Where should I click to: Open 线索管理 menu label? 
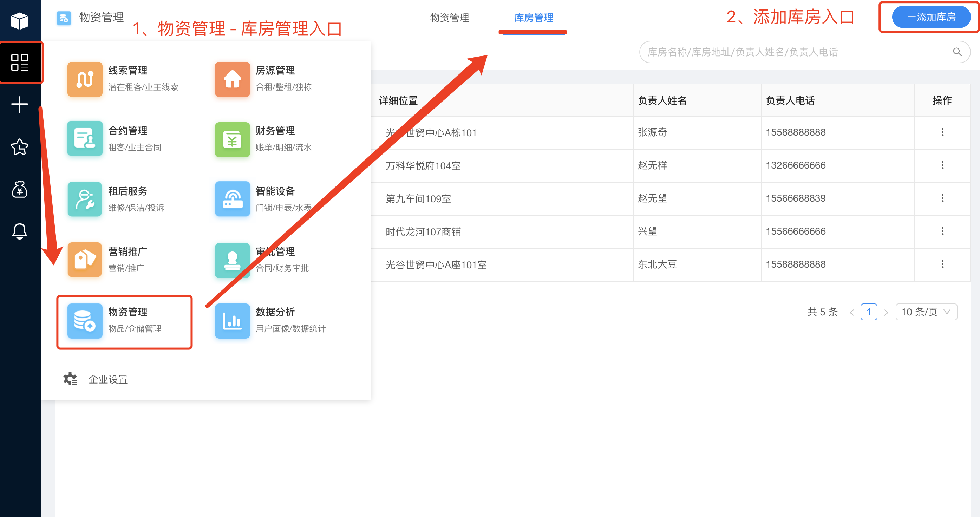pos(128,70)
